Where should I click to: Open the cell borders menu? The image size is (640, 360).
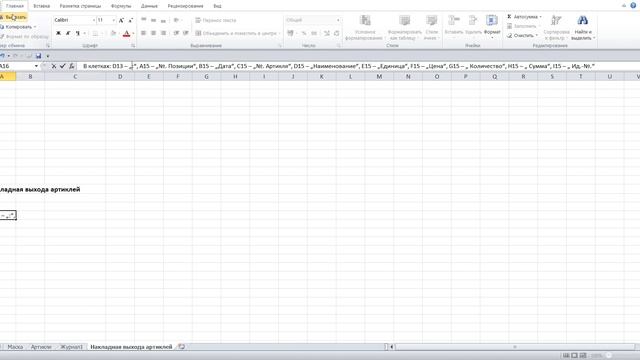(96, 33)
